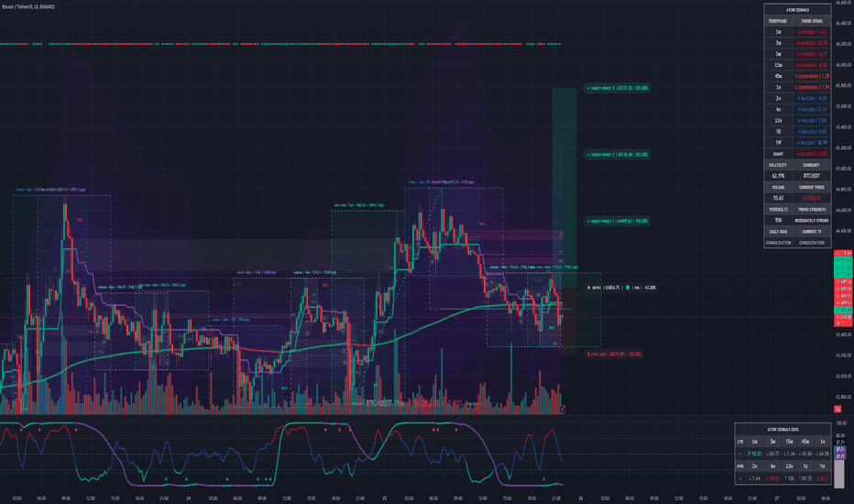The image size is (854, 504).
Task: Select the Target-Profit 2 price label
Action: (x=617, y=155)
